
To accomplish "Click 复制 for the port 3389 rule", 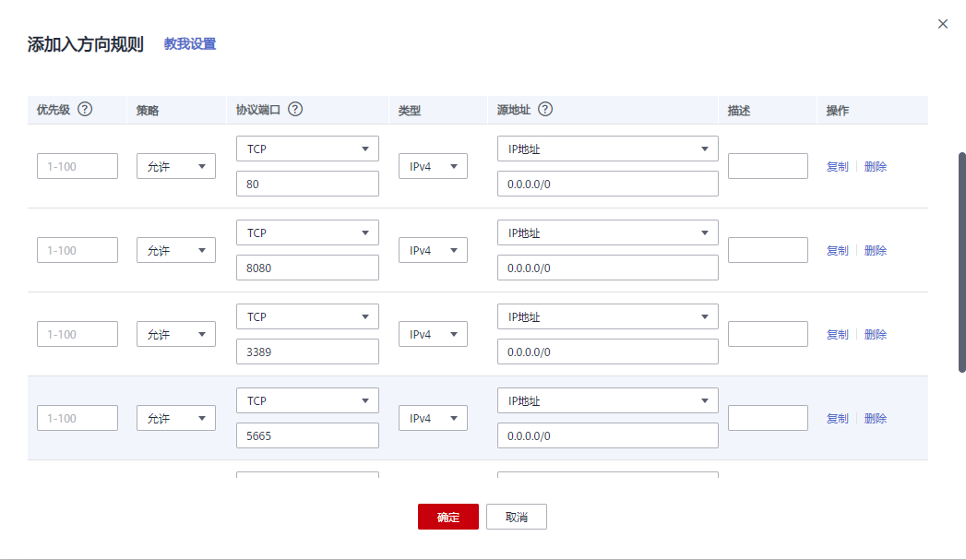I will click(837, 334).
